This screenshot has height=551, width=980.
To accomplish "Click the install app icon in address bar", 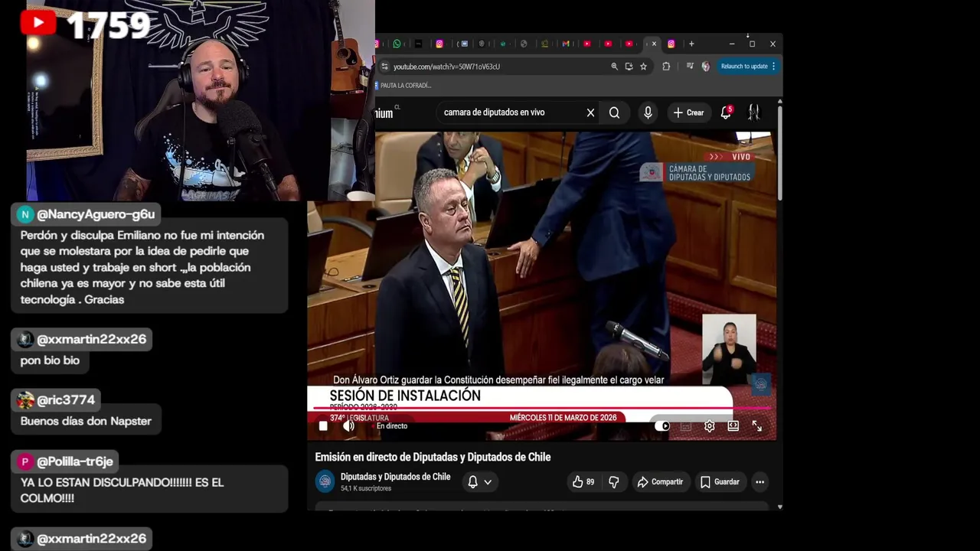I will [x=629, y=67].
